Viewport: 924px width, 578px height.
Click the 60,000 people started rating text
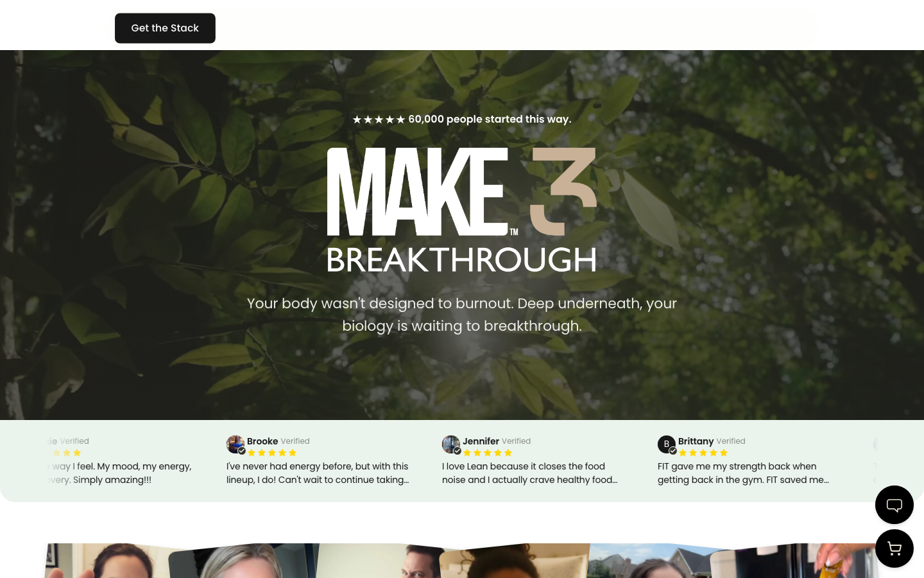coord(462,119)
